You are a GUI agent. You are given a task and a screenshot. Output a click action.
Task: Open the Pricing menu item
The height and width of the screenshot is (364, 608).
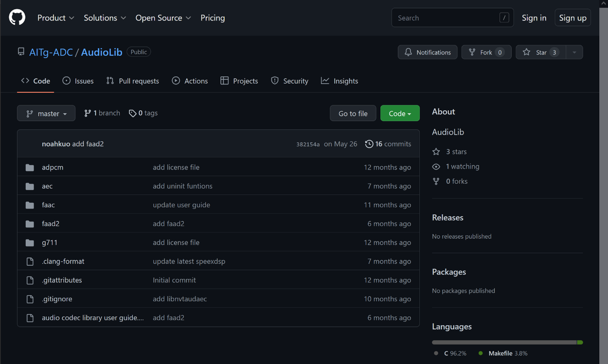click(x=213, y=18)
